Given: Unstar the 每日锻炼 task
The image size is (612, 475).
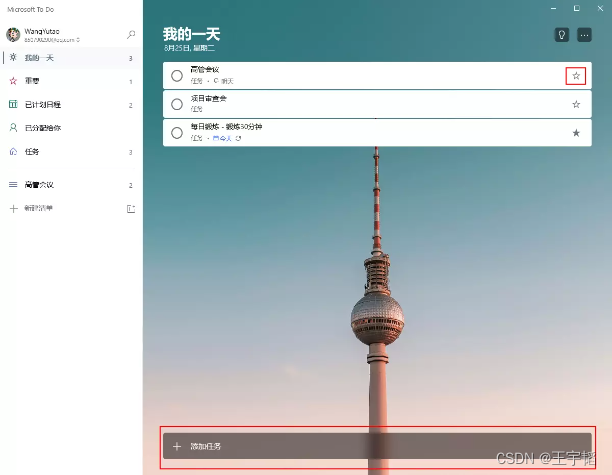Looking at the screenshot, I should [x=576, y=133].
